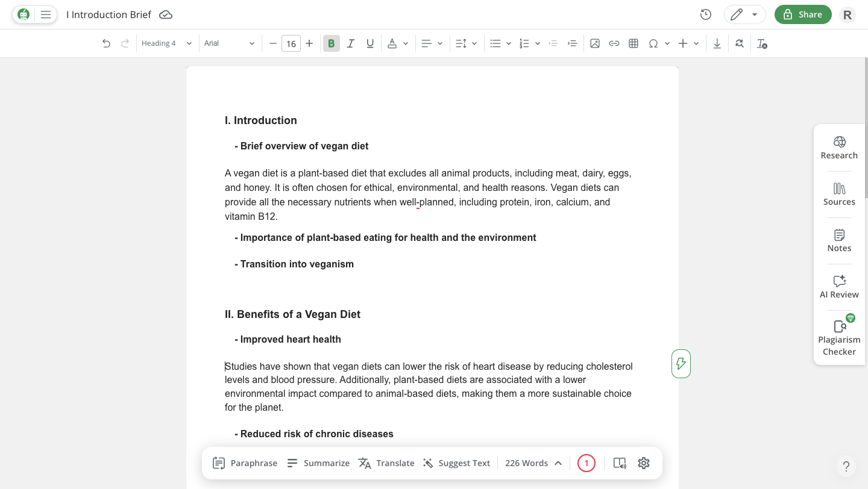Screen dimensions: 868x489
Task: Click the cloud save status icon
Action: coord(166,14)
